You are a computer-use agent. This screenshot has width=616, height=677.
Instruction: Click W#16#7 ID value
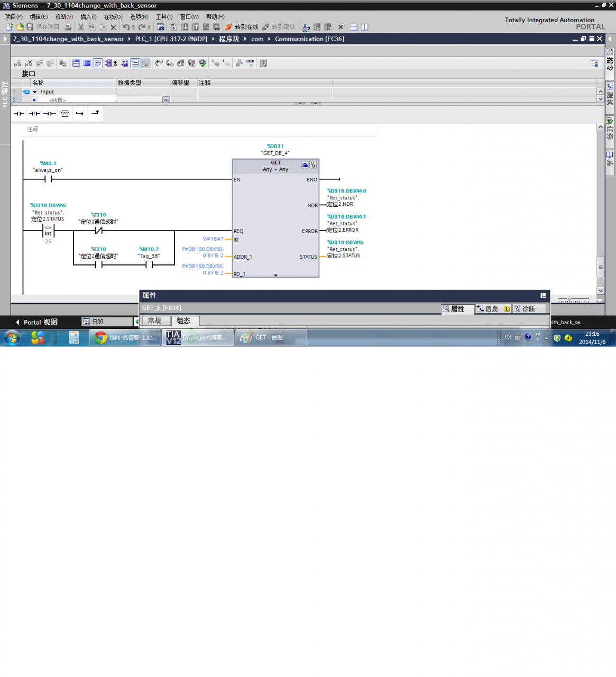coord(213,239)
